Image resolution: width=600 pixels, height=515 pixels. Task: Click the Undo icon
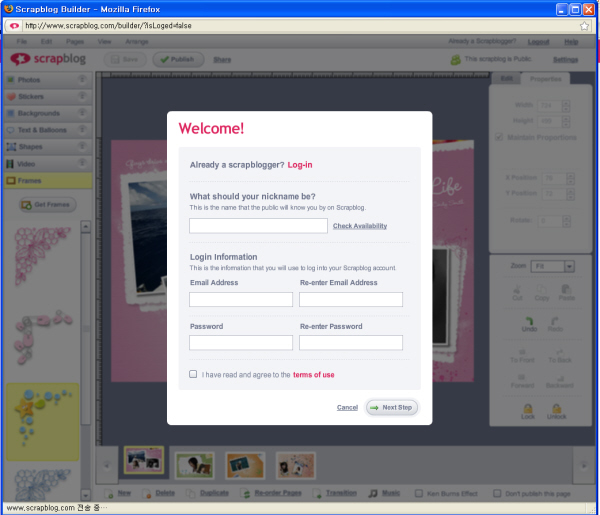tap(529, 324)
